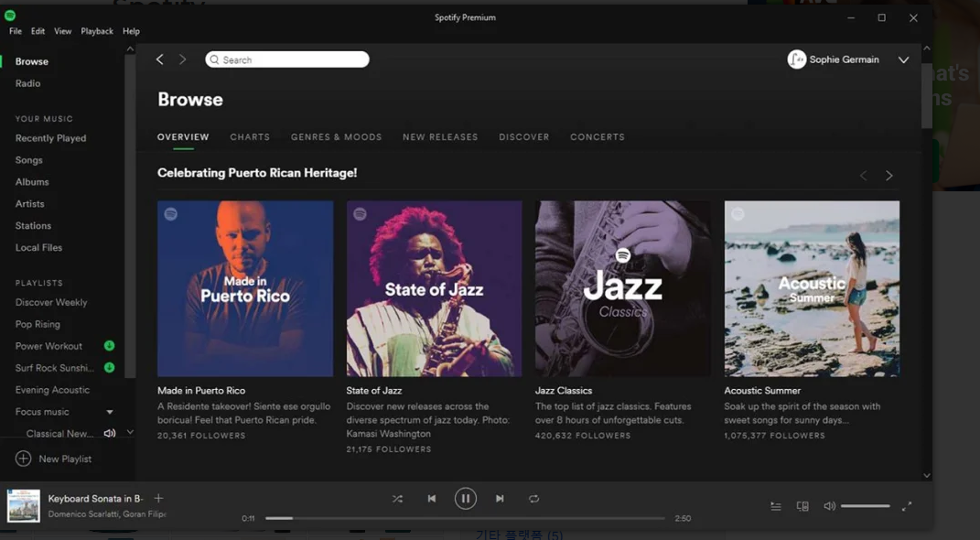Click the Jazz Classics title link
980x540 pixels.
point(563,391)
